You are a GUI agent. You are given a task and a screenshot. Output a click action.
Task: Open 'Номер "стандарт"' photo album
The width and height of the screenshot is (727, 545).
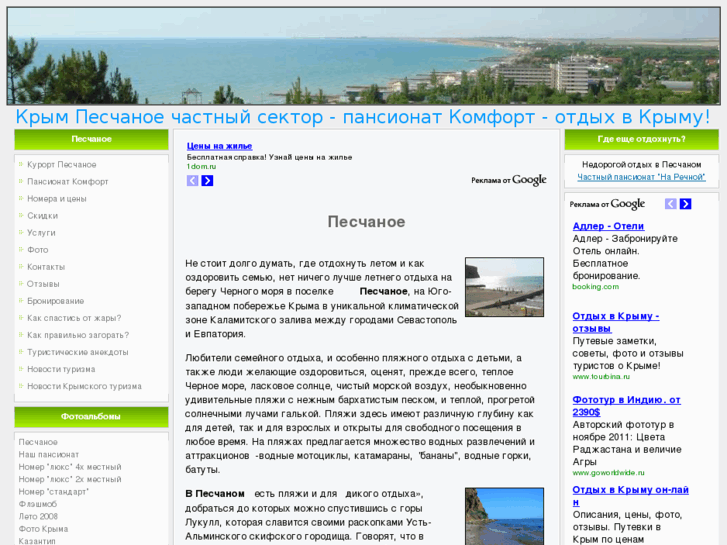(x=54, y=491)
